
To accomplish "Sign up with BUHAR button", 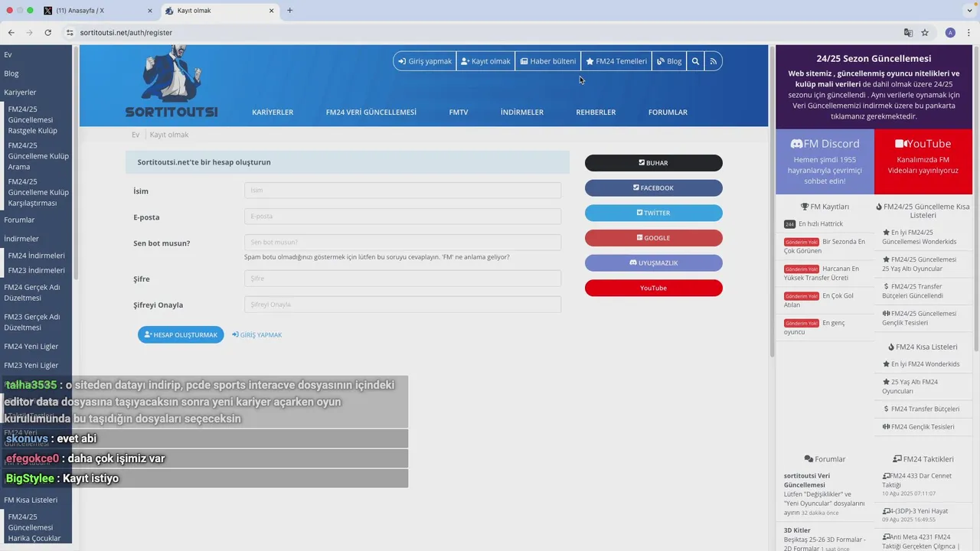I will [654, 163].
